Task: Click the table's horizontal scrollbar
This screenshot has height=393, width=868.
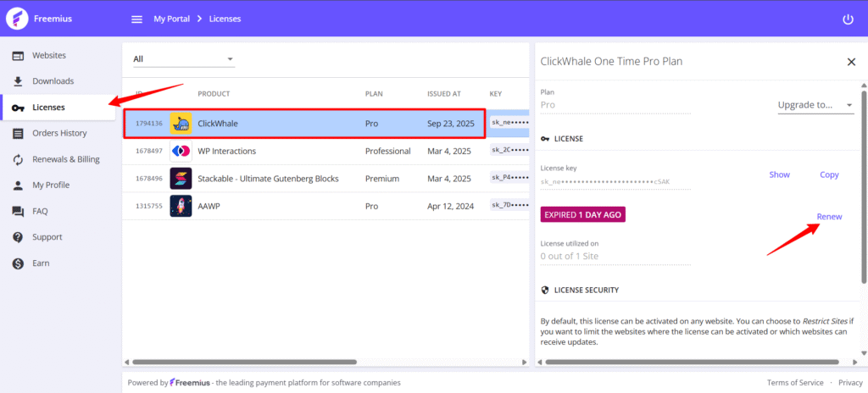Action: (x=244, y=362)
